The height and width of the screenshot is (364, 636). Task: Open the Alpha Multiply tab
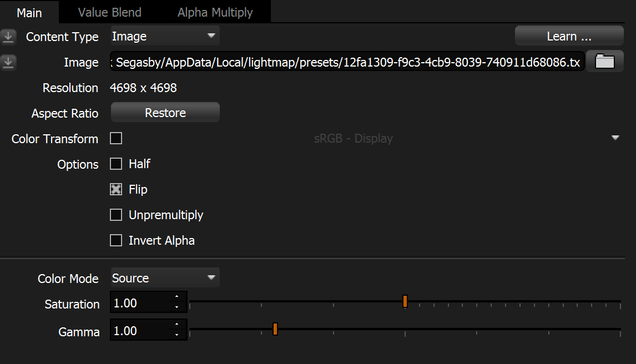coord(215,12)
